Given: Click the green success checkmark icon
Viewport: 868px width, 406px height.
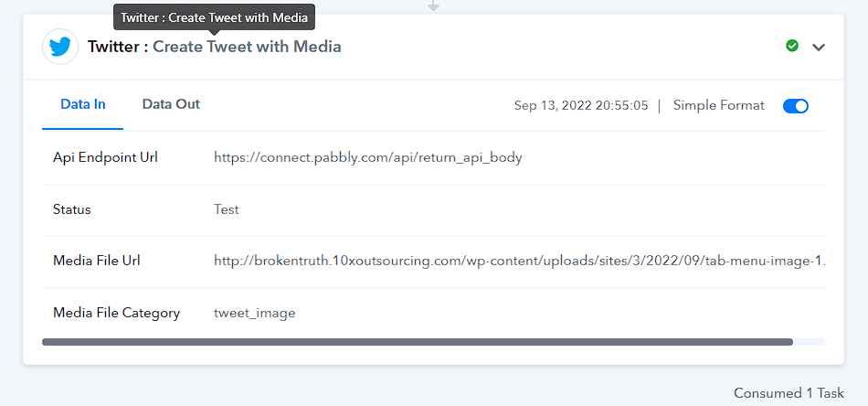Looking at the screenshot, I should [792, 46].
